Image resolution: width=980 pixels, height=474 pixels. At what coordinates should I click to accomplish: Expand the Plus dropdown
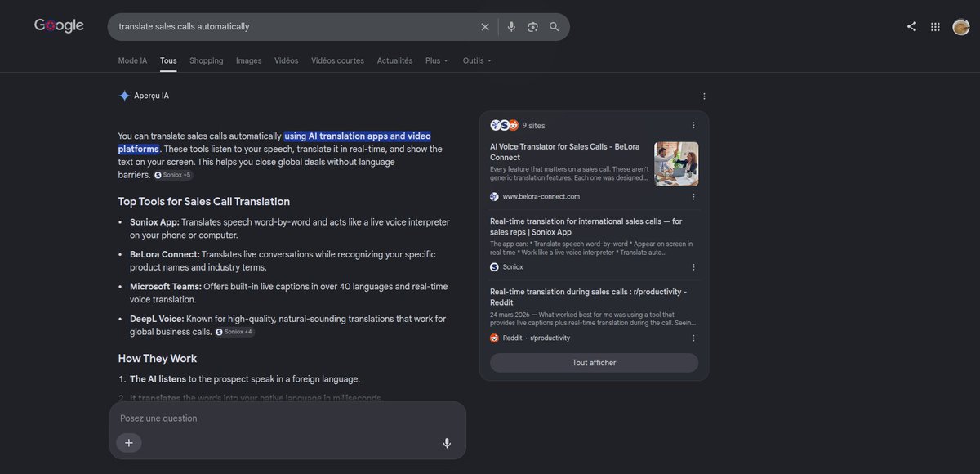437,60
